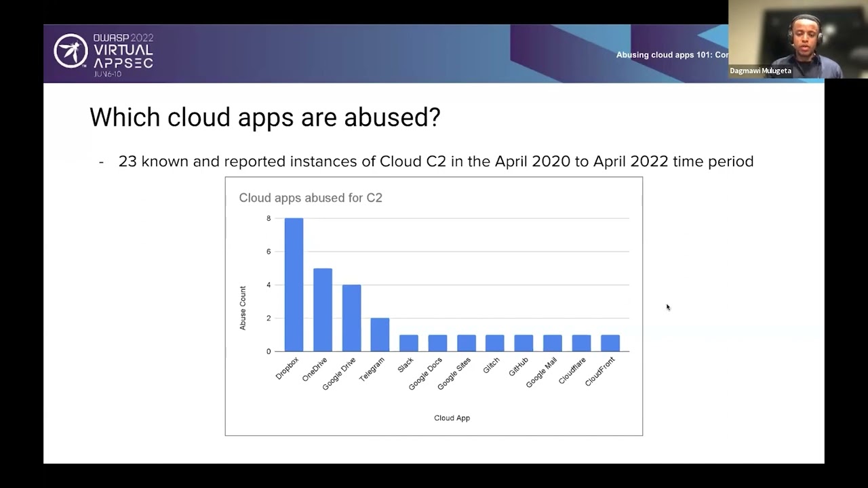This screenshot has width=868, height=488.
Task: Click the 'Abuse Count' y-axis title
Action: pyautogui.click(x=243, y=308)
